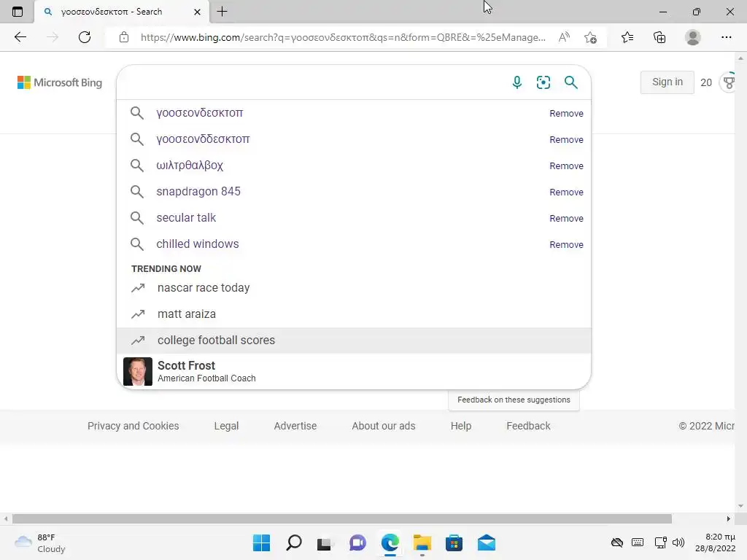The width and height of the screenshot is (747, 560).
Task: Open taskbar Search icon
Action: [294, 542]
